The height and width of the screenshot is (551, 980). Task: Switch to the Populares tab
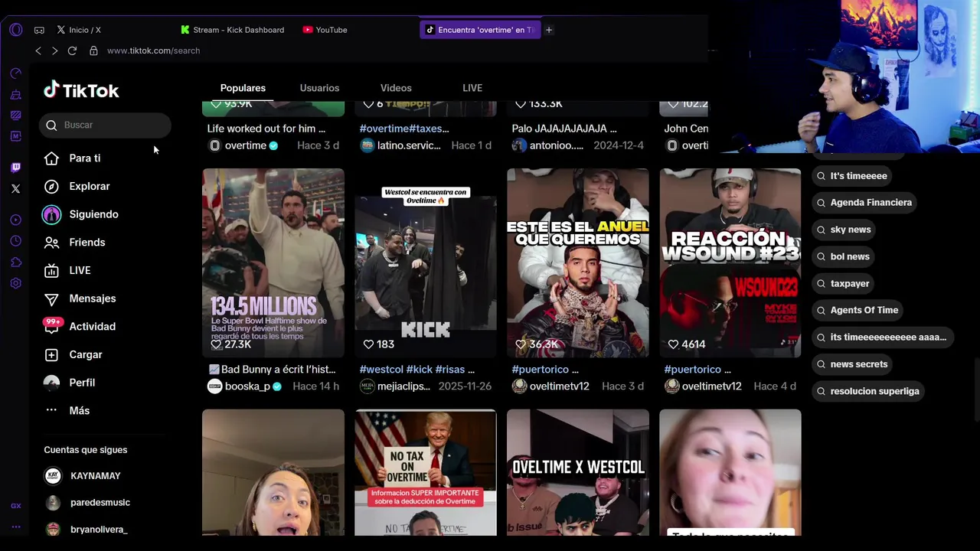[243, 88]
